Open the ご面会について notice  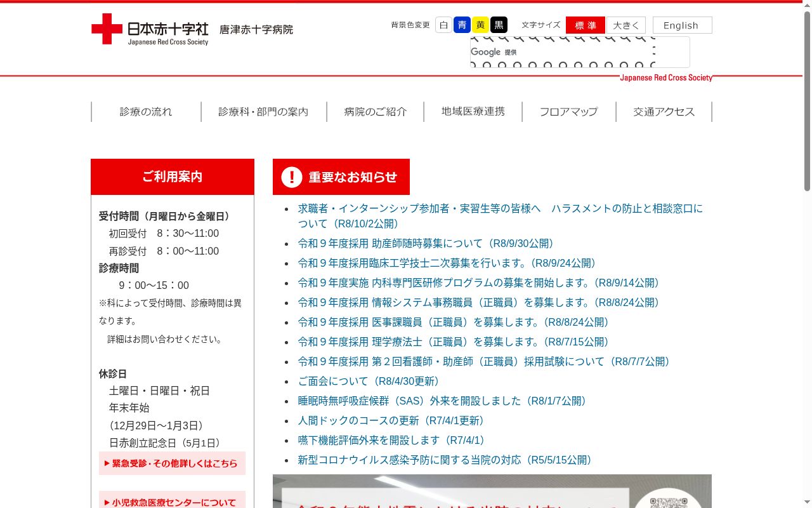pyautogui.click(x=370, y=381)
